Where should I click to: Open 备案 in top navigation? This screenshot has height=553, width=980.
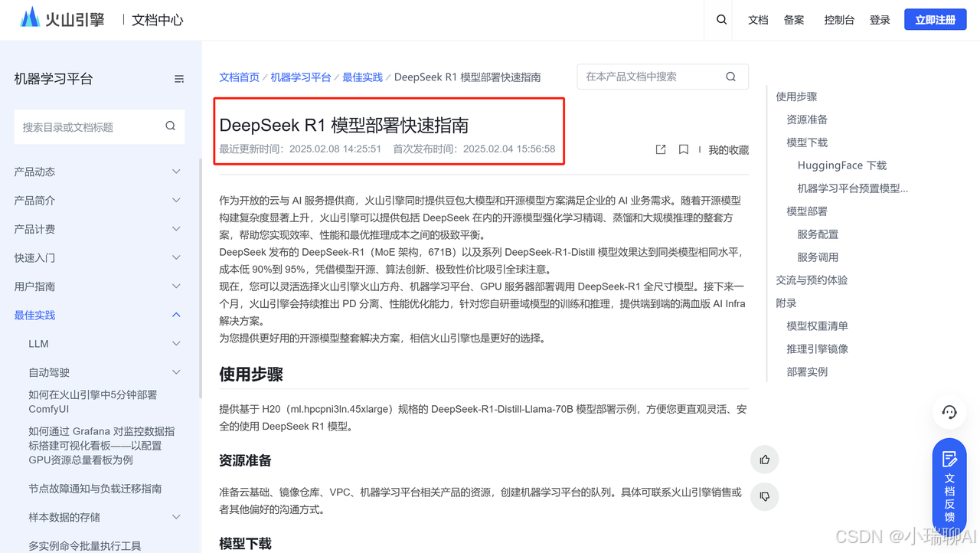tap(794, 20)
